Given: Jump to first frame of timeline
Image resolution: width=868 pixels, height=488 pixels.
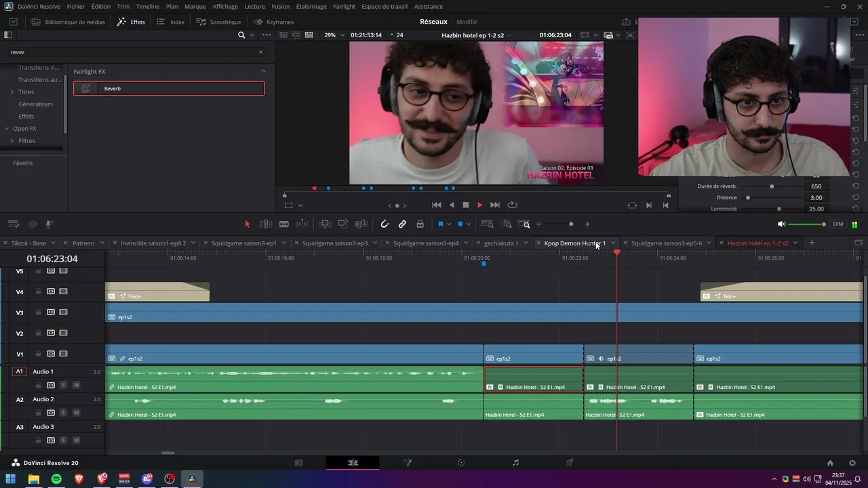Looking at the screenshot, I should (x=437, y=205).
